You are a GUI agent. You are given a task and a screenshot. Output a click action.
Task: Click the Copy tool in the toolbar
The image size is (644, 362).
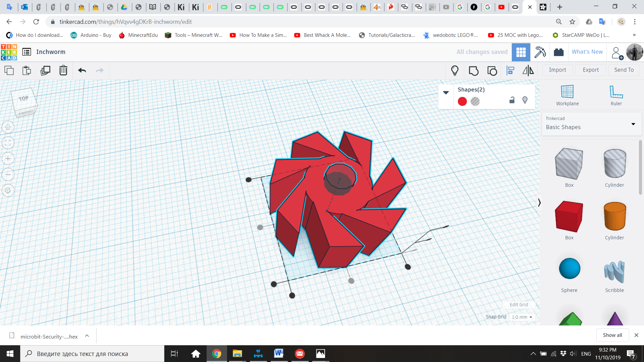click(x=9, y=70)
